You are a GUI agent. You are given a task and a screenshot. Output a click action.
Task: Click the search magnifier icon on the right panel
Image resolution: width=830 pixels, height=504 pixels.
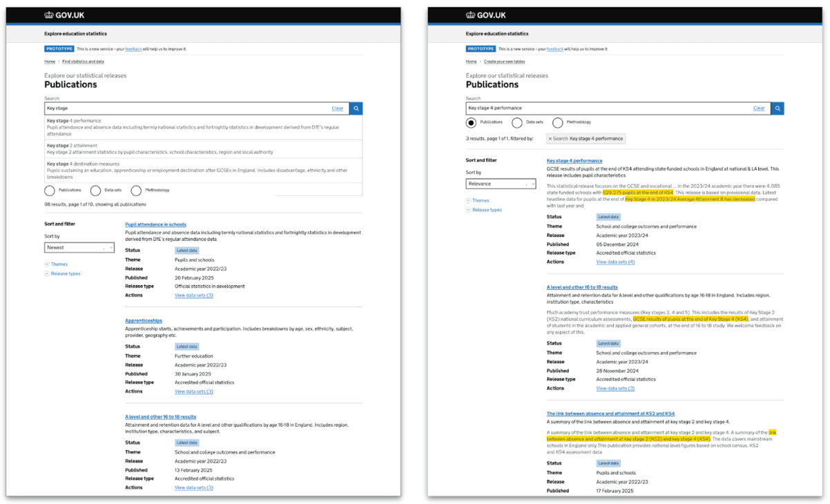point(777,108)
